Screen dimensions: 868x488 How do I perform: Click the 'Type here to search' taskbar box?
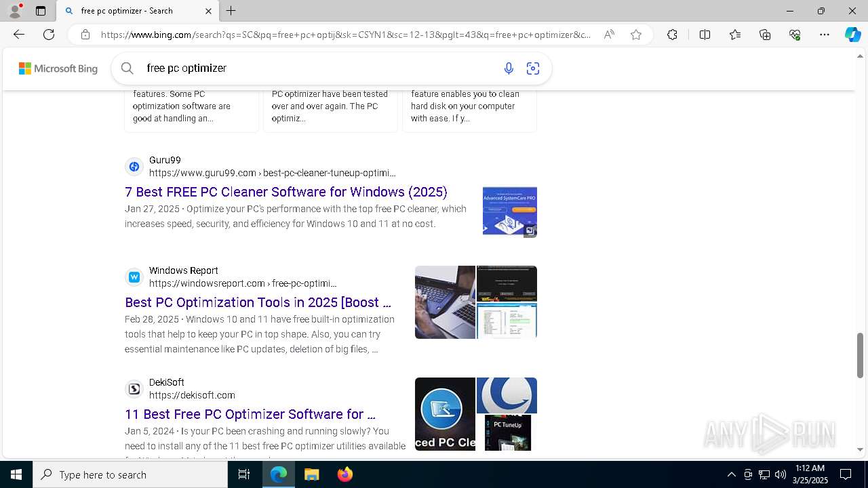[x=130, y=474]
